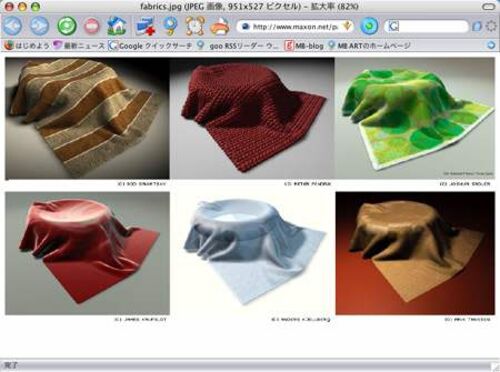This screenshot has height=372, width=500.
Task: Open the address bar dropdown arrow
Action: (347, 26)
